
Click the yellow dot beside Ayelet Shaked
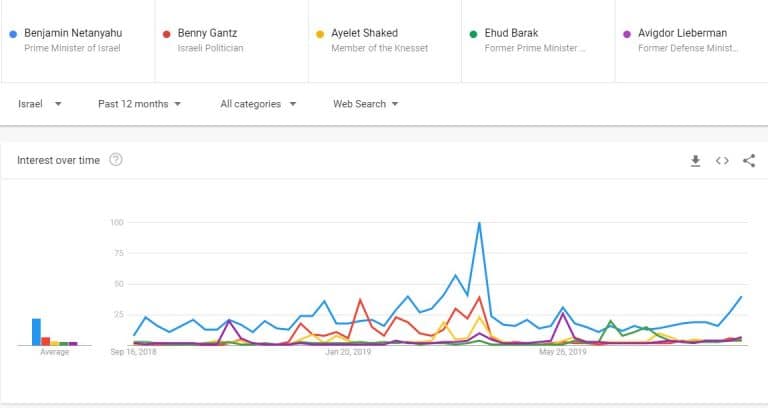[320, 33]
